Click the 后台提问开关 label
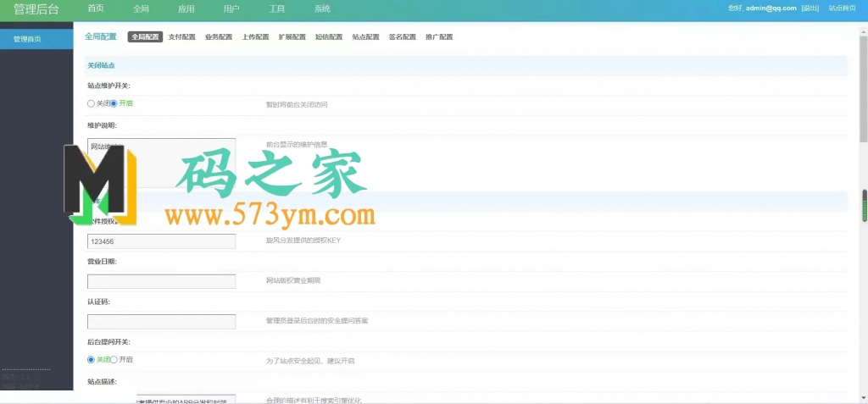This screenshot has height=404, width=868. coord(109,342)
